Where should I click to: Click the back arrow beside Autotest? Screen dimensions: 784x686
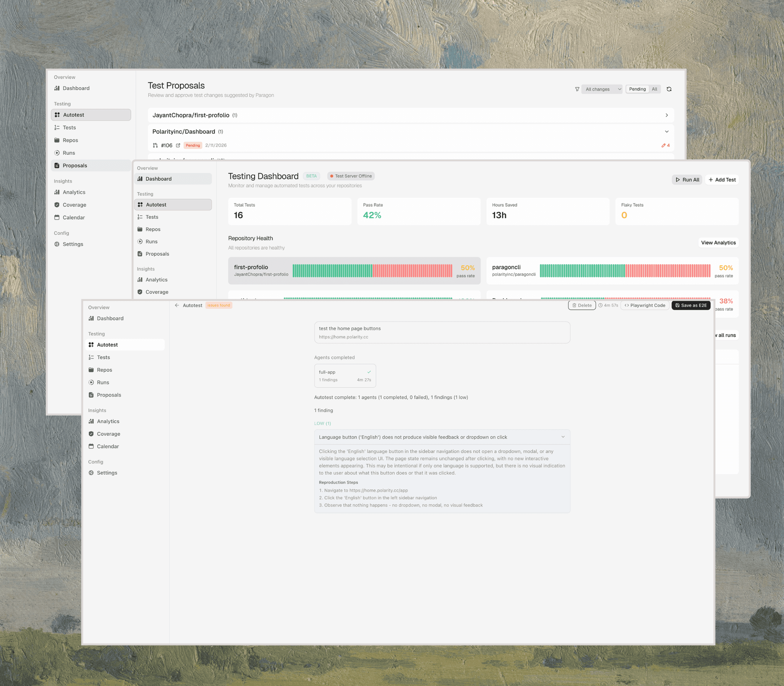coord(177,305)
